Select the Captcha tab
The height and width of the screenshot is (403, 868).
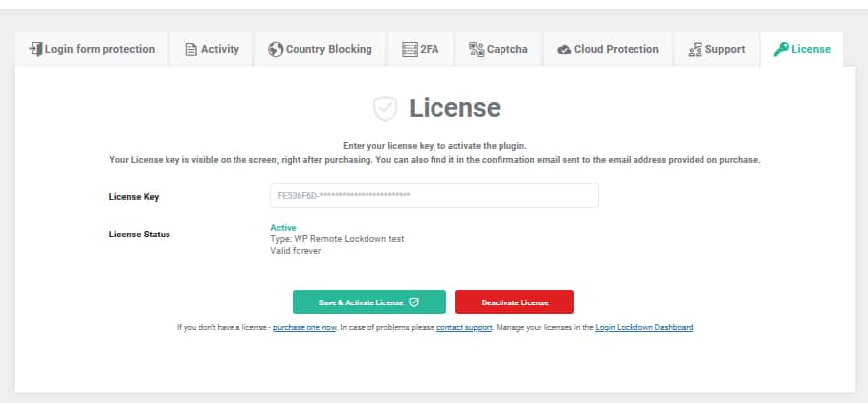(499, 49)
